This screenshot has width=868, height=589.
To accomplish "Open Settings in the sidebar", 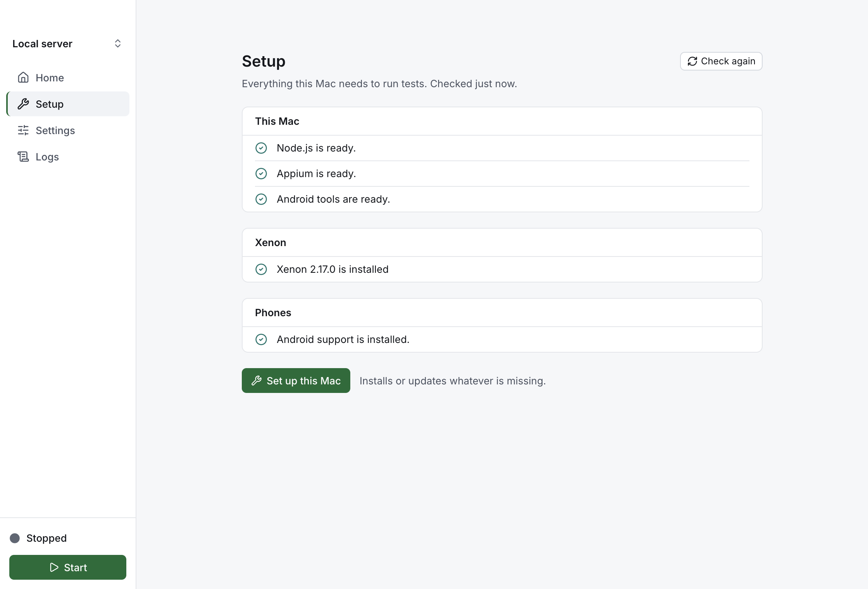I will (68, 130).
